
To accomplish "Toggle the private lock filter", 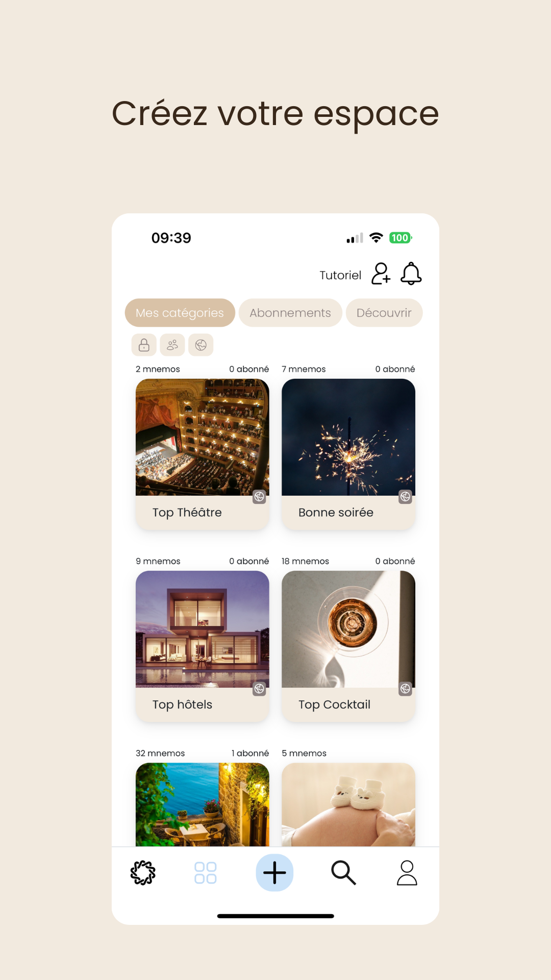I will point(144,345).
